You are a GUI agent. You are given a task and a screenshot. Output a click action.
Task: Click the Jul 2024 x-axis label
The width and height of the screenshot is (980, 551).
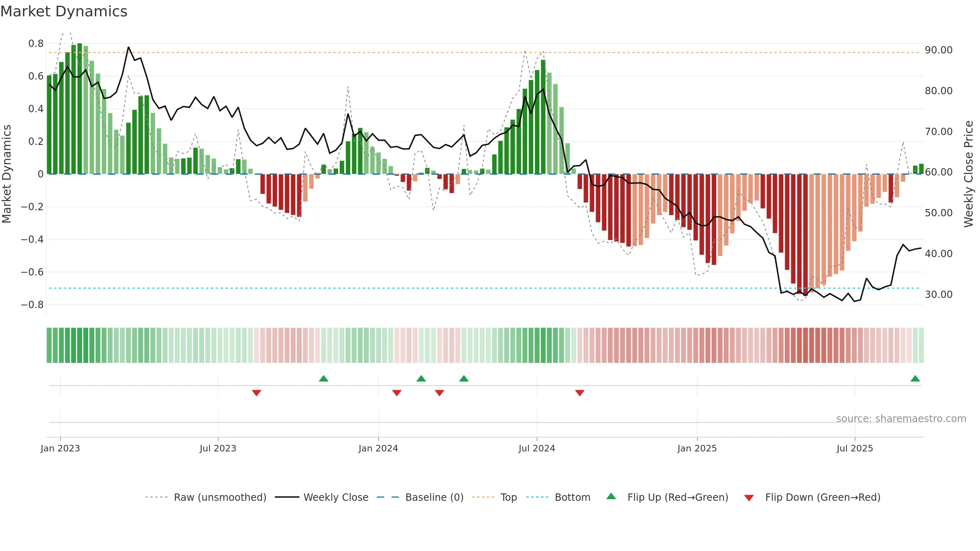coord(537,448)
